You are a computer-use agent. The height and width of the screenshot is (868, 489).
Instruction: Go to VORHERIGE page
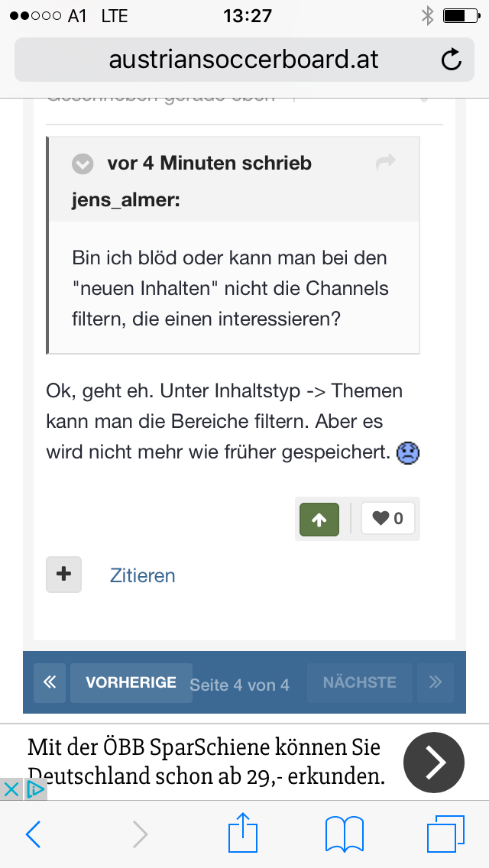131,682
